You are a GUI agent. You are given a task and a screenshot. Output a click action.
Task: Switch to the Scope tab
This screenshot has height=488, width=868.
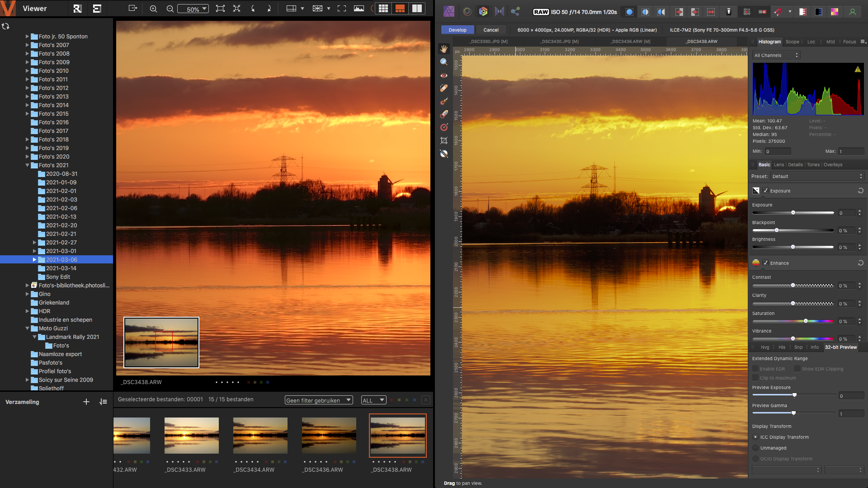point(792,42)
